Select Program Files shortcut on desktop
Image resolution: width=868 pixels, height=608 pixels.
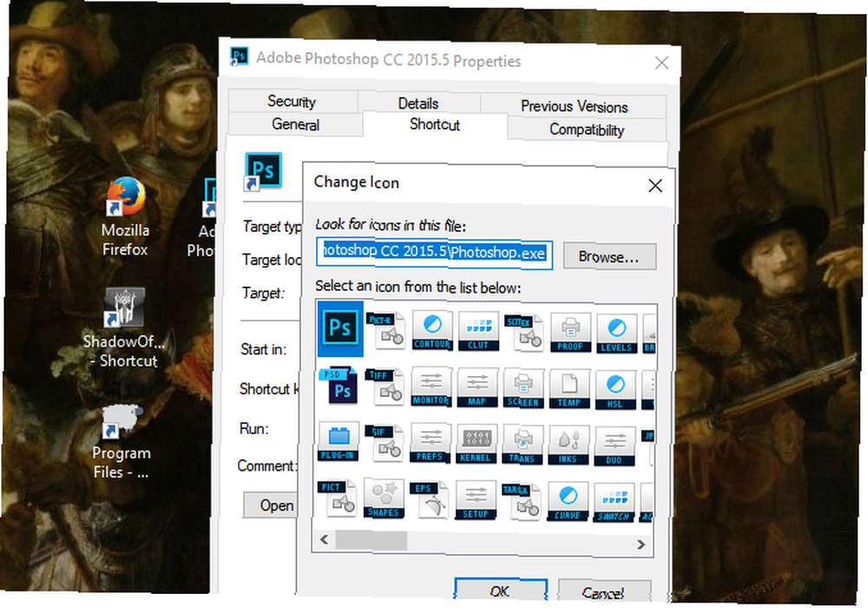(x=122, y=442)
